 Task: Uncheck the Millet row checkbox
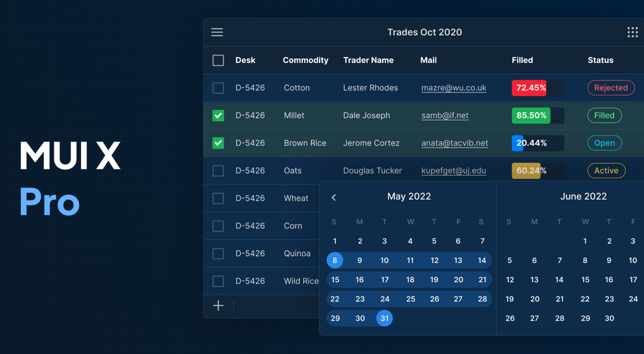click(x=218, y=116)
